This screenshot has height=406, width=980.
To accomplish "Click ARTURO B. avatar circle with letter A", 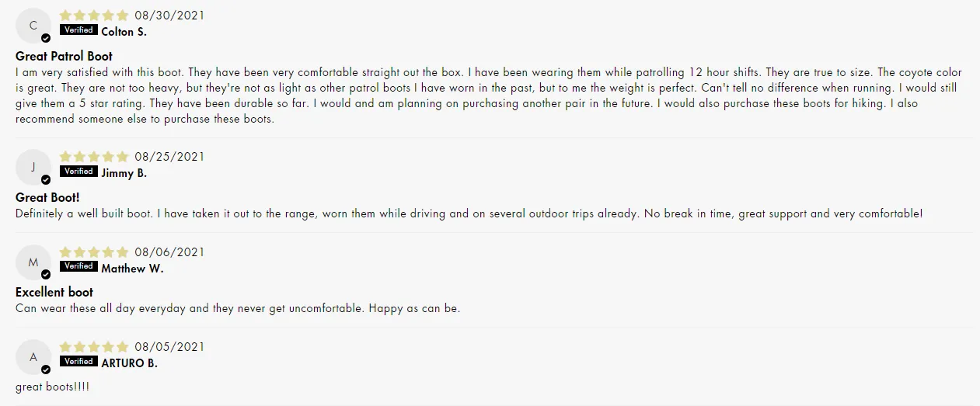I will [x=33, y=357].
